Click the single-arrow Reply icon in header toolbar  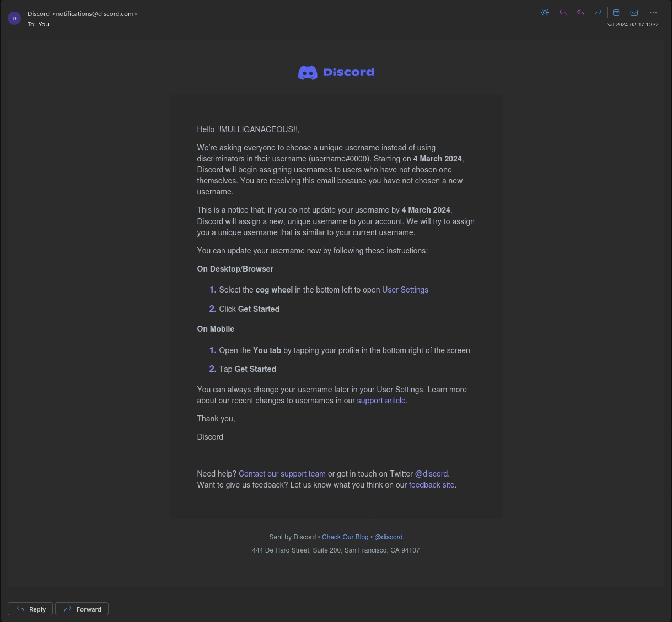coord(563,13)
